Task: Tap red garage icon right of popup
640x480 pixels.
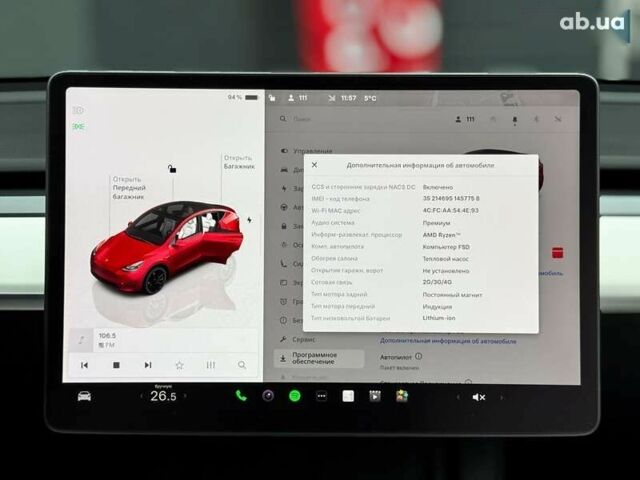Action: 558,253
